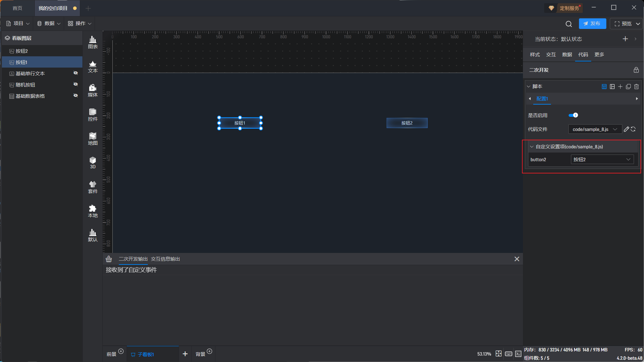Screen dimensions: 644x362
Task: Select the 按钮2 layer in the tree
Action: 22,51
